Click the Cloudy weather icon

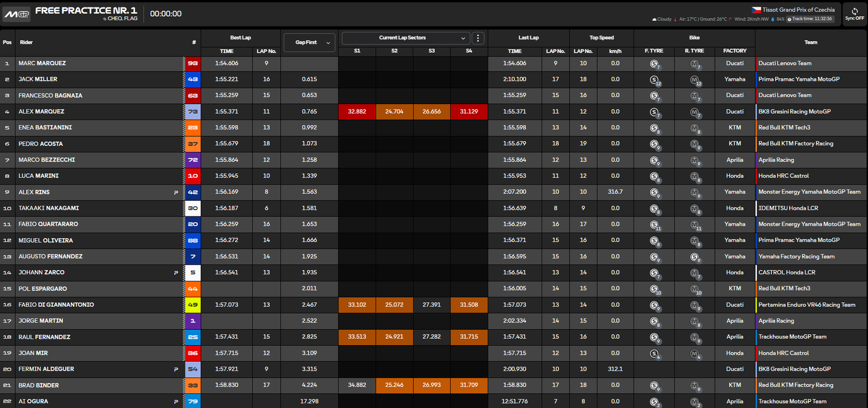(x=655, y=19)
